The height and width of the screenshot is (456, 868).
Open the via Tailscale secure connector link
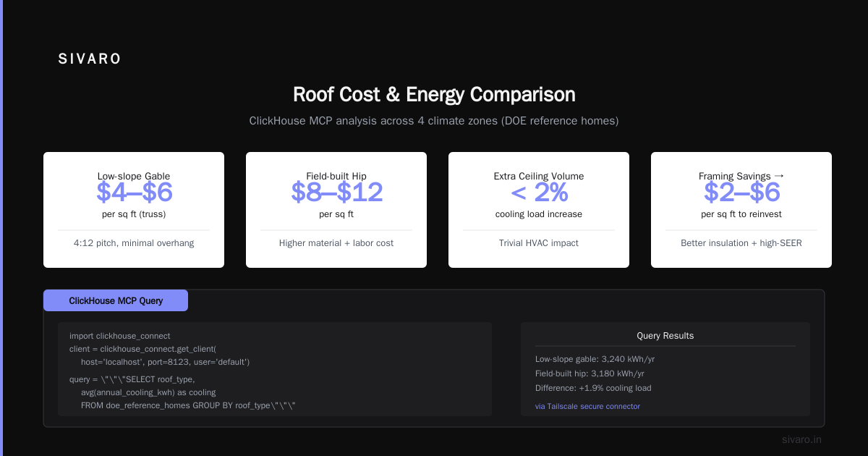click(x=587, y=407)
